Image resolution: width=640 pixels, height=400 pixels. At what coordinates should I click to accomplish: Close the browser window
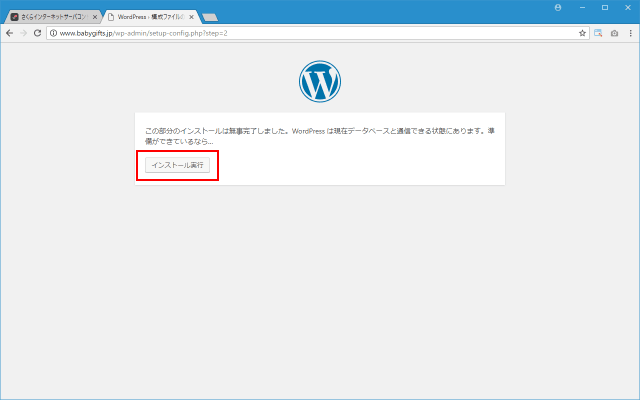click(x=628, y=7)
